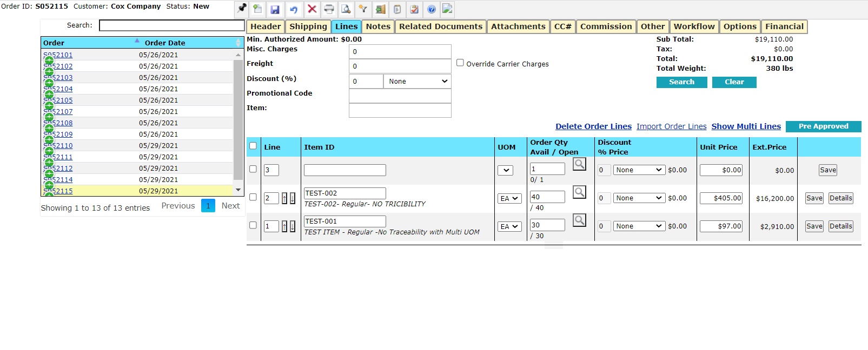Open item lookup magnifier on line 3
The height and width of the screenshot is (350, 868).
[x=579, y=164]
